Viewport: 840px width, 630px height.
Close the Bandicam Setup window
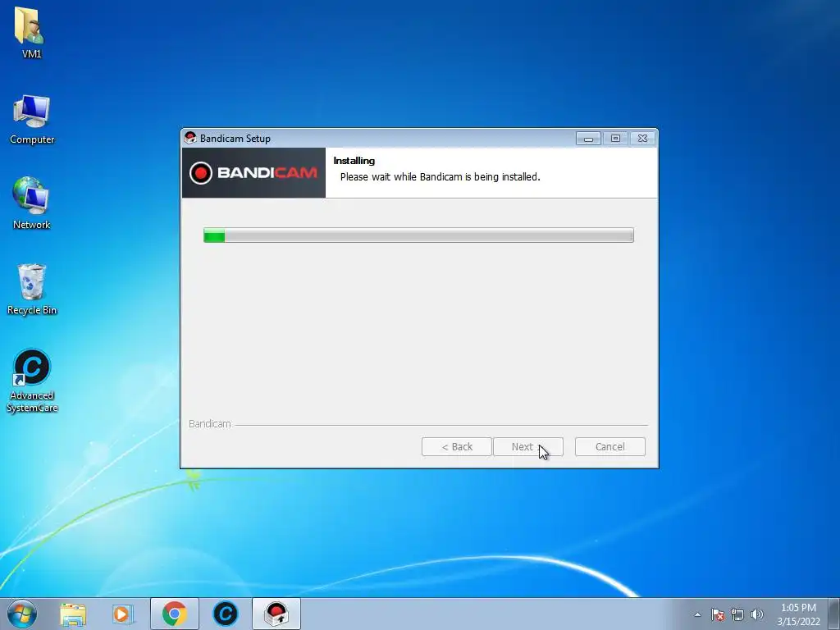click(643, 139)
